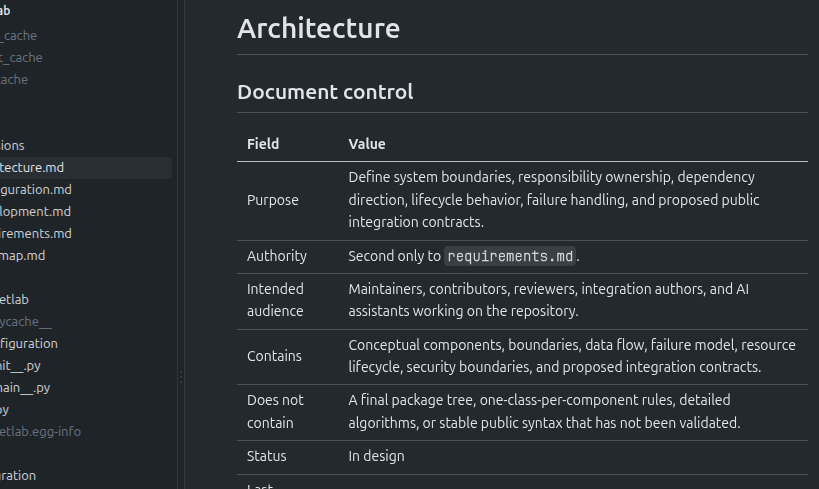Click the Value column header
Screen dimensions: 819x489
(x=367, y=144)
